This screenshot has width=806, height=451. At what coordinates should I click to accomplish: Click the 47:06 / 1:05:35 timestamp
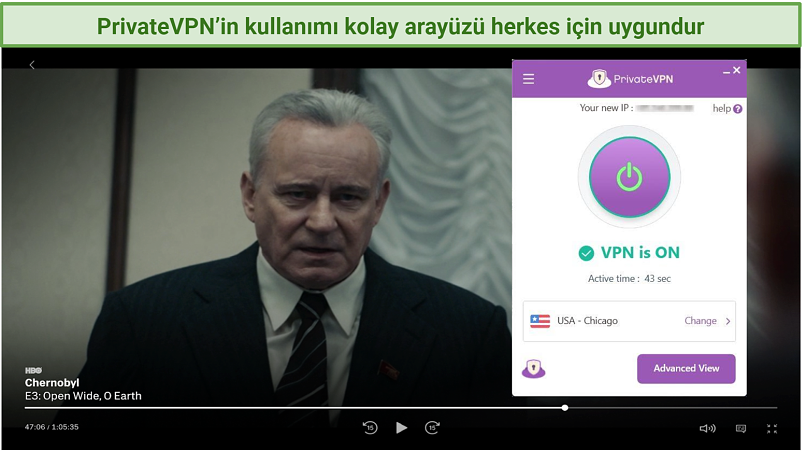tap(51, 427)
